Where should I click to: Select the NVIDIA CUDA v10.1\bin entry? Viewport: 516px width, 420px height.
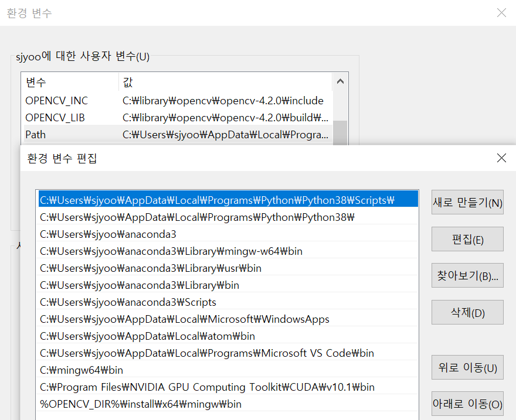pos(228,387)
